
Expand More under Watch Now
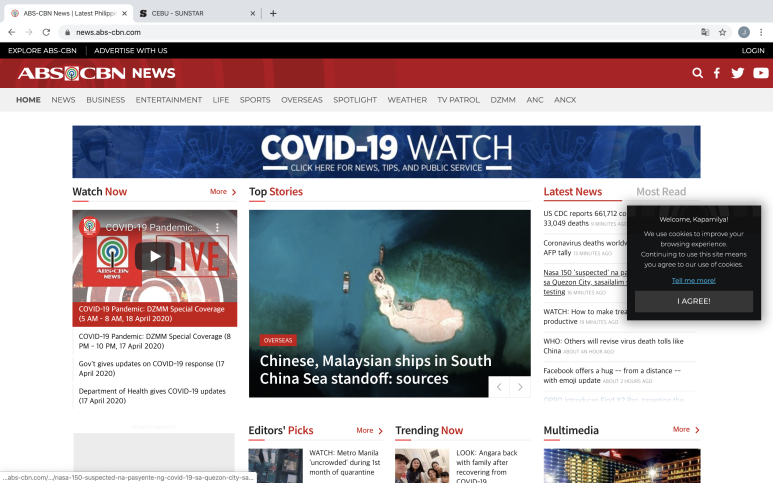[x=223, y=192]
